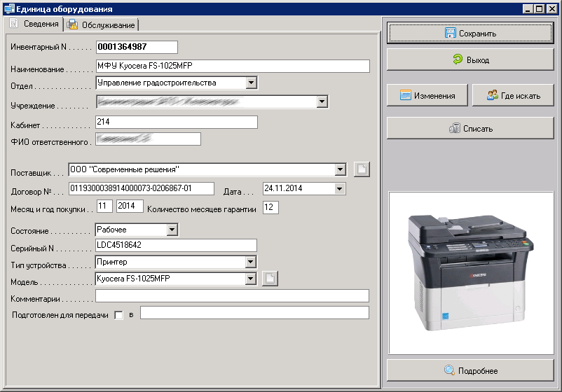
Task: Click the Подробнее button
Action: [x=470, y=370]
